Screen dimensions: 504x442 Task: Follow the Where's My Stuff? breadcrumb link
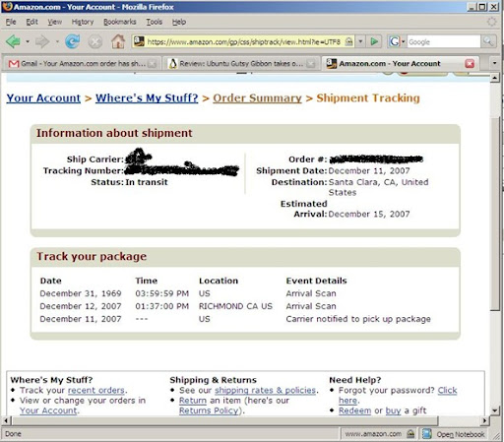147,97
